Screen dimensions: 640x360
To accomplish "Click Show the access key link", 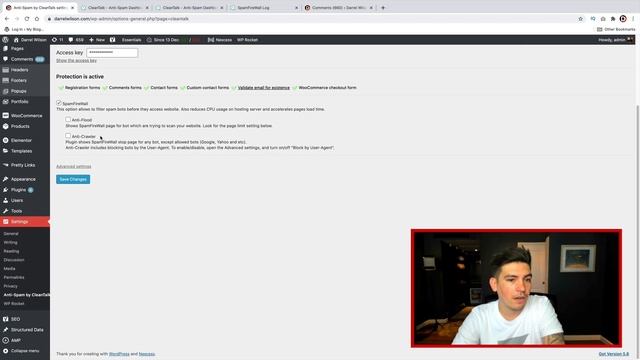I will [76, 60].
